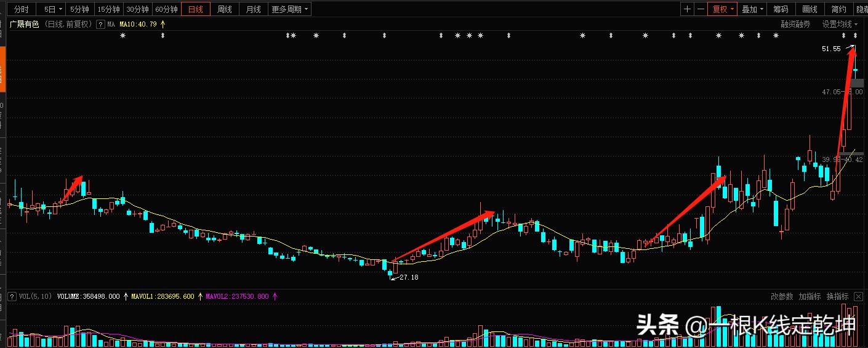Switch to the 15分钟 period
The image size is (868, 348).
click(108, 9)
